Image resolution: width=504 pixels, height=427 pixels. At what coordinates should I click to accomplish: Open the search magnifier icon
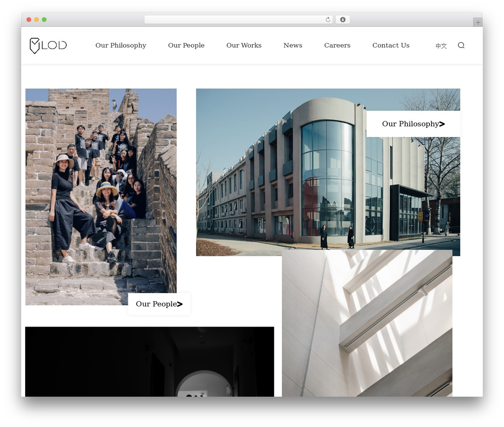click(x=461, y=45)
